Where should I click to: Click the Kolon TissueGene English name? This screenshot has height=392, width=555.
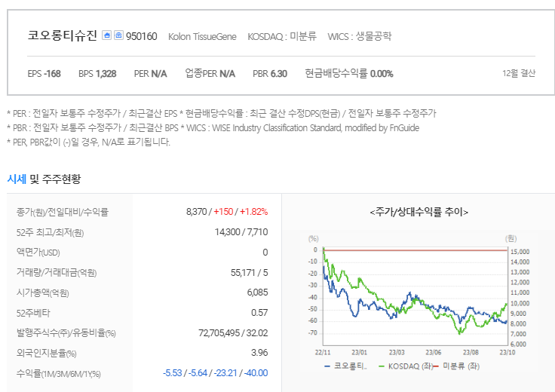202,36
